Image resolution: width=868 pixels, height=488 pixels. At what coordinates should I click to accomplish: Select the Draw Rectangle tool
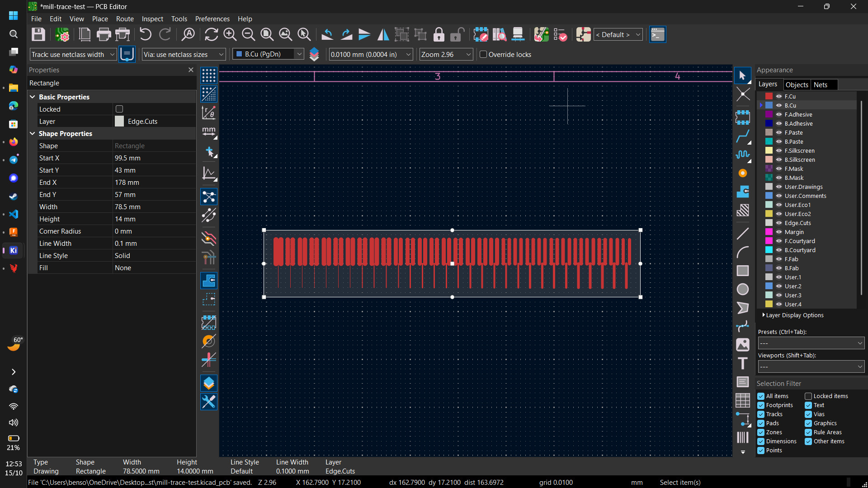pos(742,271)
